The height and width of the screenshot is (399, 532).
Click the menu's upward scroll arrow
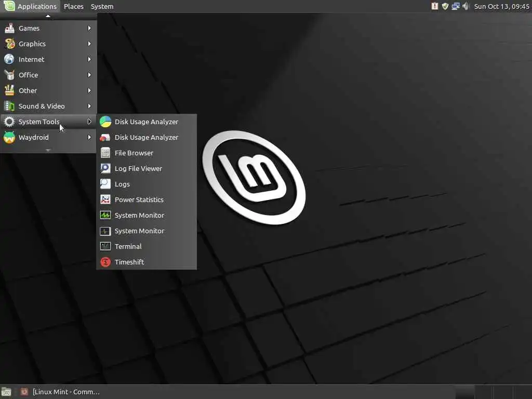click(x=48, y=16)
